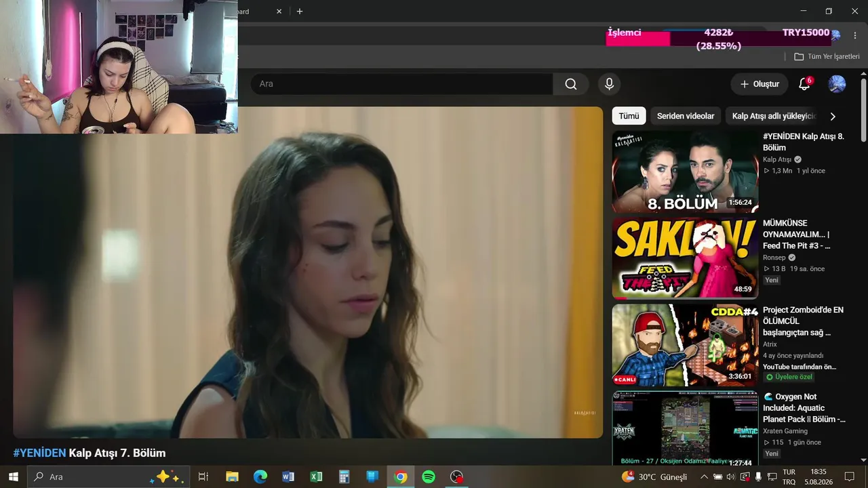Open the clock showing 18:35 5.08.2026
The height and width of the screenshot is (488, 868).
[x=818, y=476]
